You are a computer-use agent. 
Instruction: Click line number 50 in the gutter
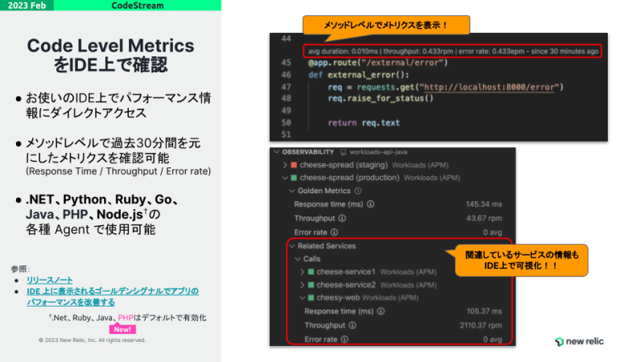287,123
